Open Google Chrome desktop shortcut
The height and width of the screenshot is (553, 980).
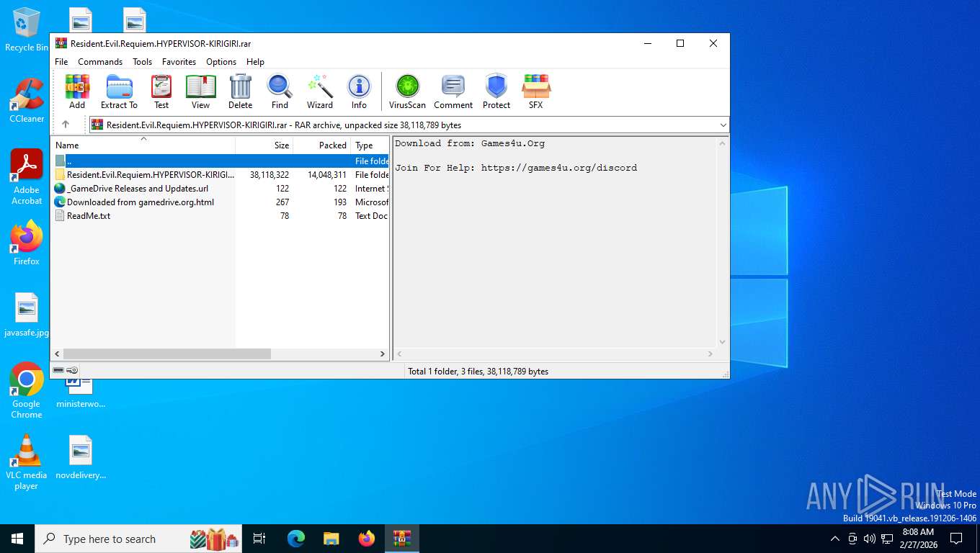[x=27, y=390]
